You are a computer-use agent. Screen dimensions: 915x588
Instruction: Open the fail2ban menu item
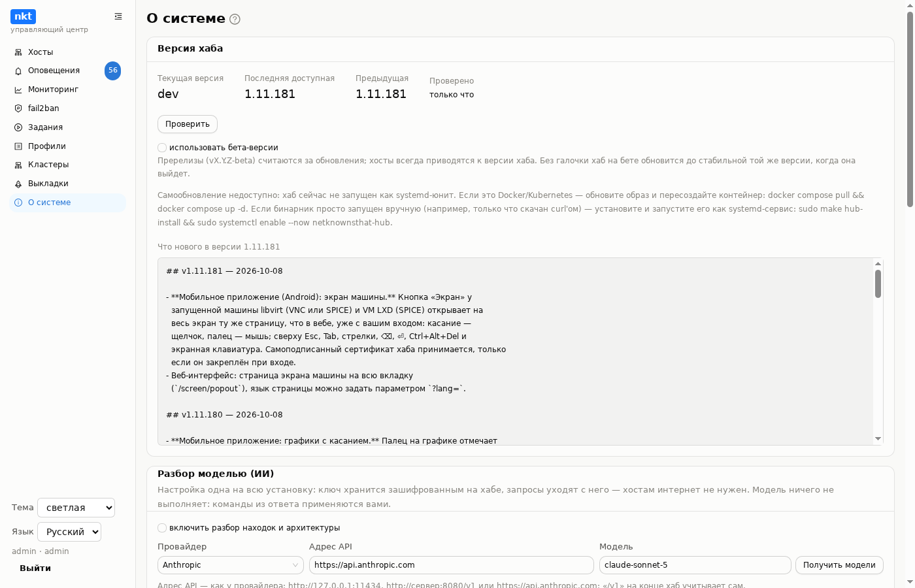(68, 108)
